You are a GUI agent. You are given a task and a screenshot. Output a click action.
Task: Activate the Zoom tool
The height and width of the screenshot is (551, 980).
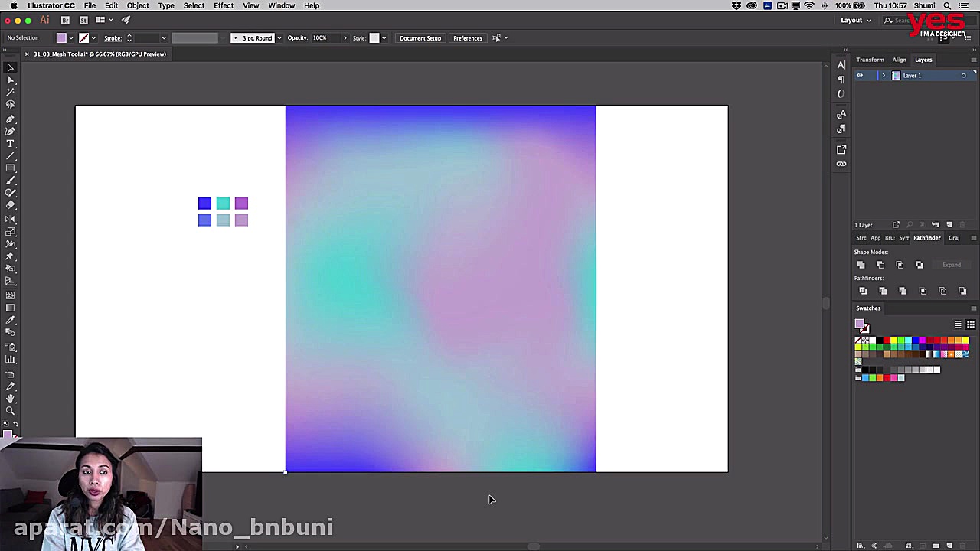pyautogui.click(x=11, y=411)
